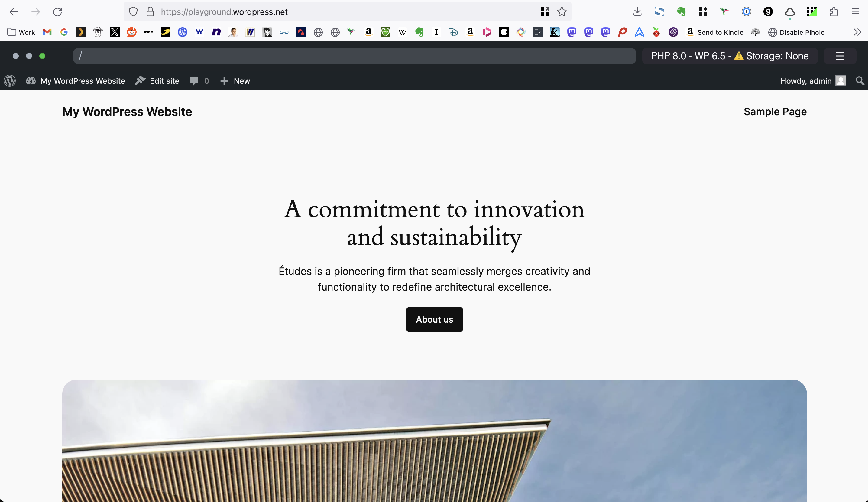This screenshot has width=868, height=502.
Task: Show more bookmarks via the double chevron
Action: point(857,32)
